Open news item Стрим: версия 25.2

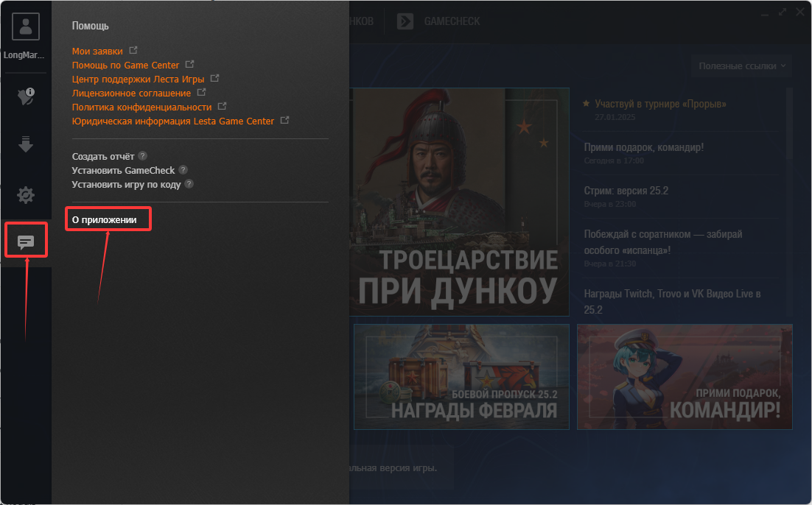coord(626,191)
